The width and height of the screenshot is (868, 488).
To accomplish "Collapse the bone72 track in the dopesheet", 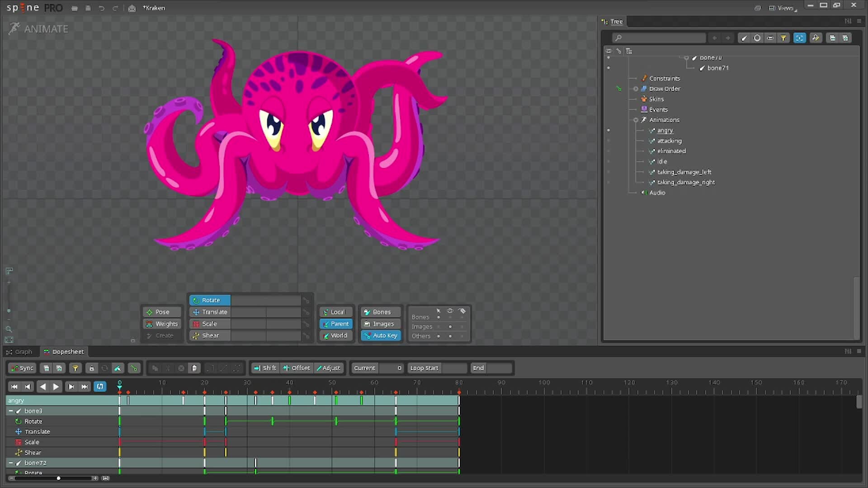I will [x=10, y=463].
